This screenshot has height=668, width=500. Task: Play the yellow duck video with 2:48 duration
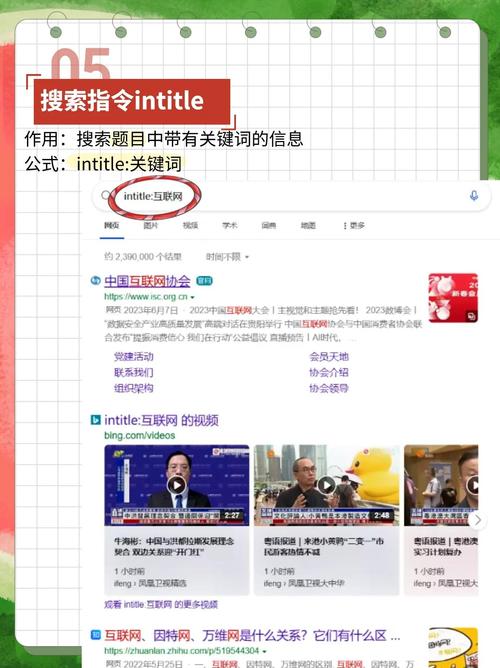[327, 485]
